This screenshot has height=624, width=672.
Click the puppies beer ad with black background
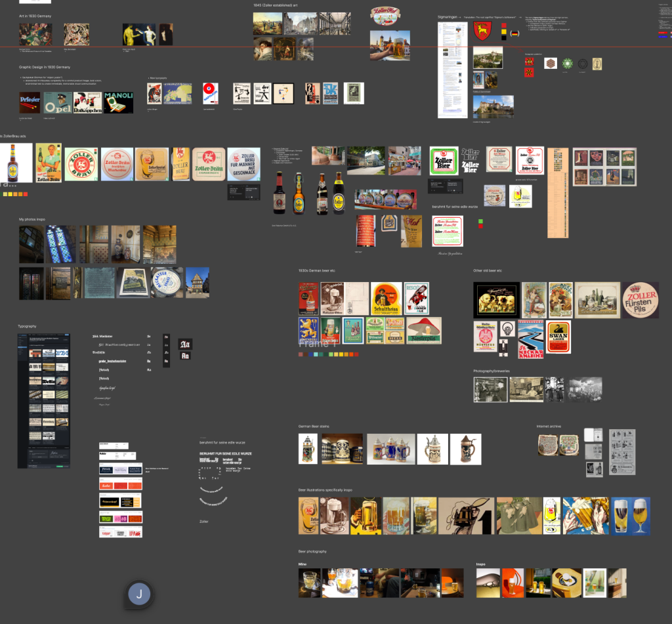[496, 300]
